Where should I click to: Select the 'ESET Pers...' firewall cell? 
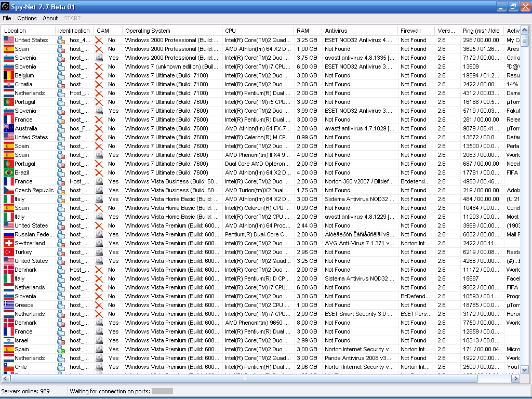coord(416,313)
